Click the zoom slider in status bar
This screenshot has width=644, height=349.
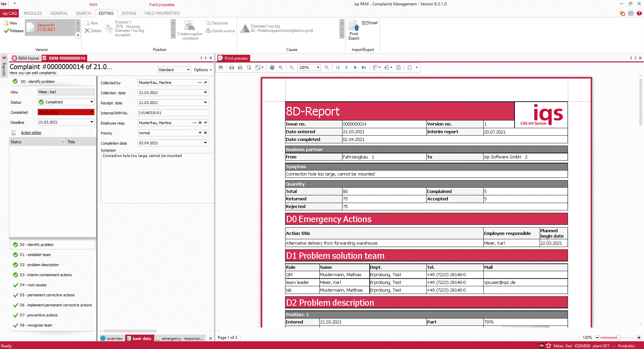click(x=618, y=338)
